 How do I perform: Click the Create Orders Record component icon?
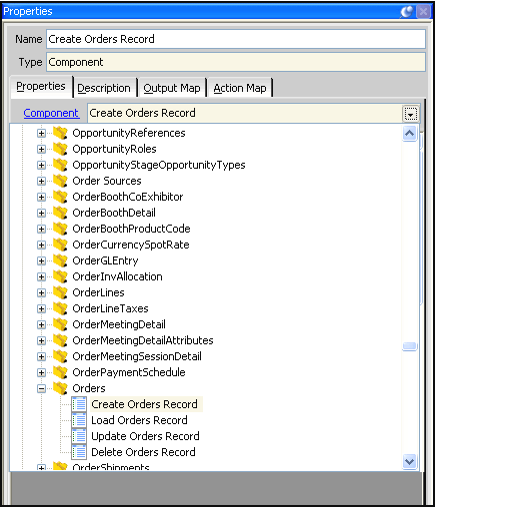click(x=79, y=404)
